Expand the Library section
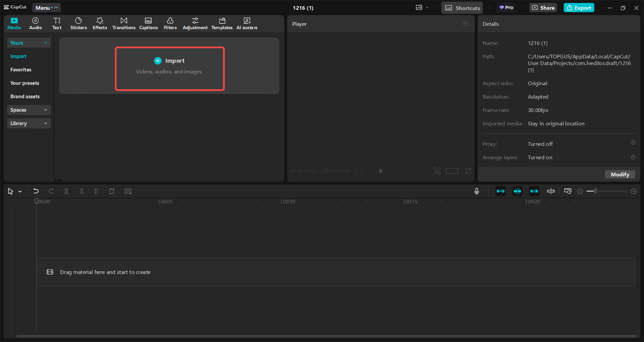The image size is (644, 342). 29,123
